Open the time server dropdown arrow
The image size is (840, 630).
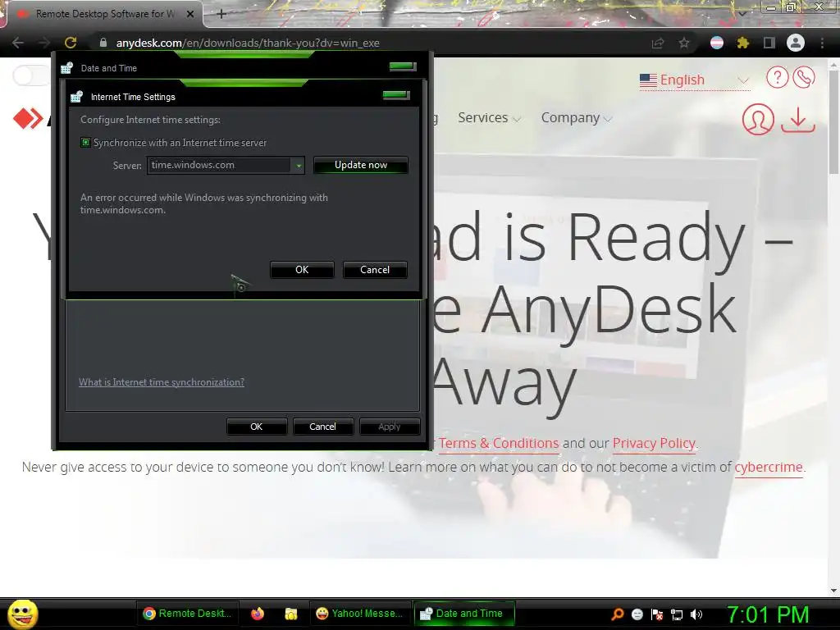(299, 166)
